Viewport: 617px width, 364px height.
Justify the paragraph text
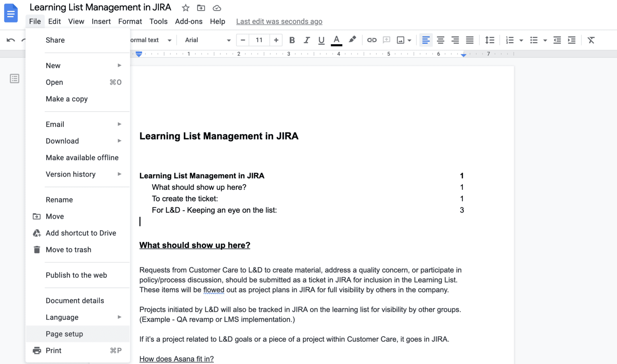tap(470, 40)
